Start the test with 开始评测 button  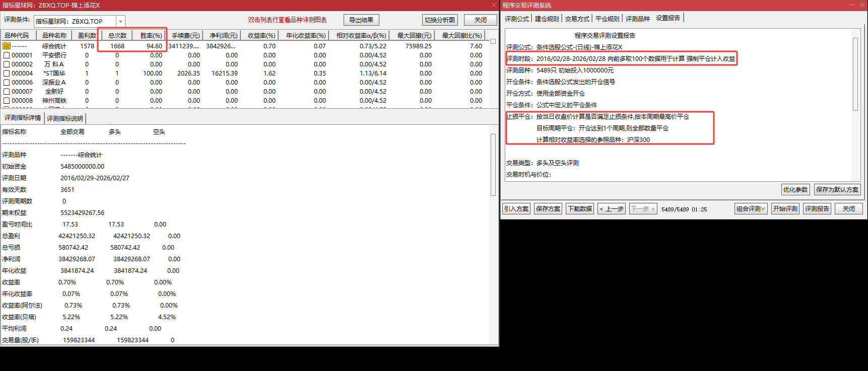click(x=785, y=209)
